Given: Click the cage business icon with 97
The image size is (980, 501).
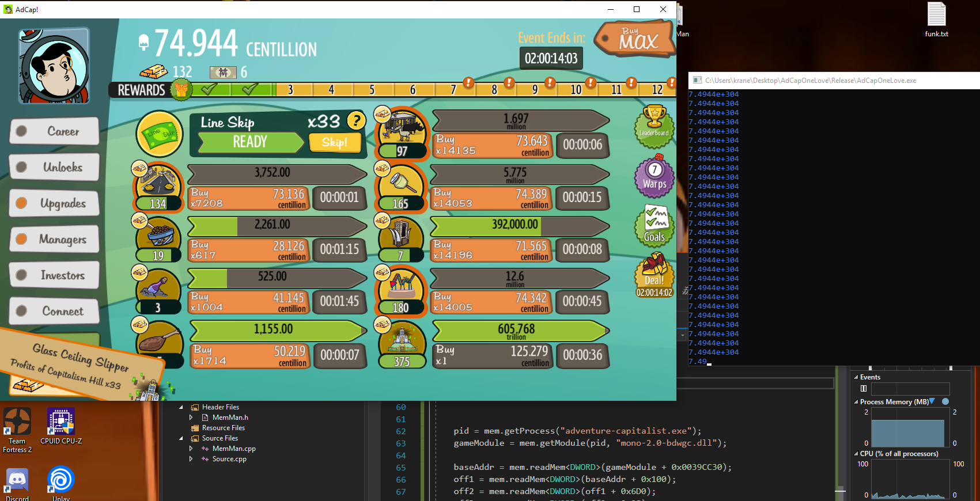Looking at the screenshot, I should click(402, 134).
